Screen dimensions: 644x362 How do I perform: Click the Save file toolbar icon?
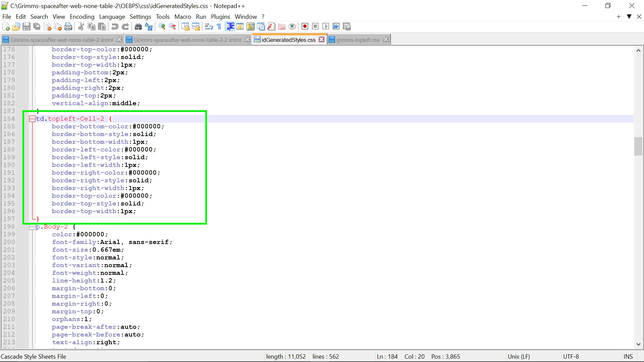point(26,26)
